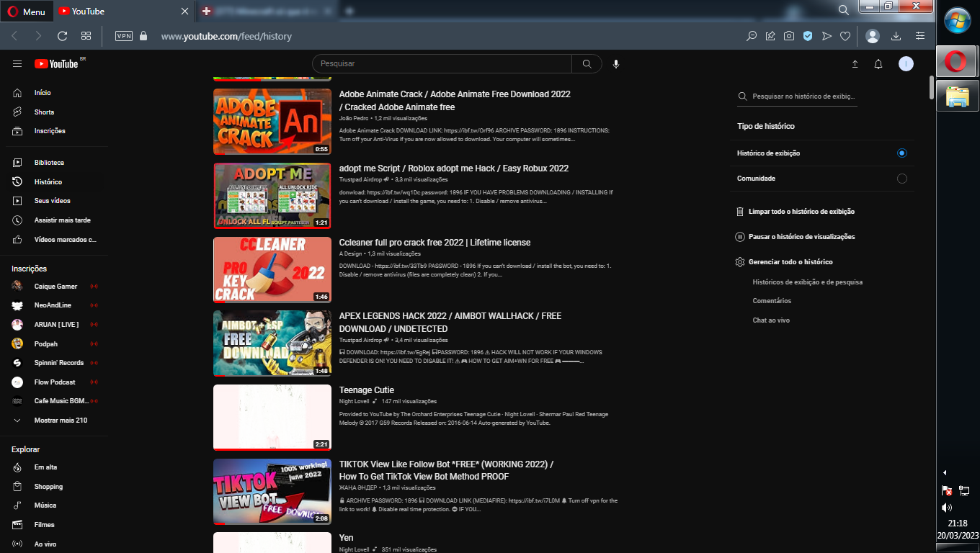Click the Opera taskbar icon
980x553 pixels.
(957, 62)
